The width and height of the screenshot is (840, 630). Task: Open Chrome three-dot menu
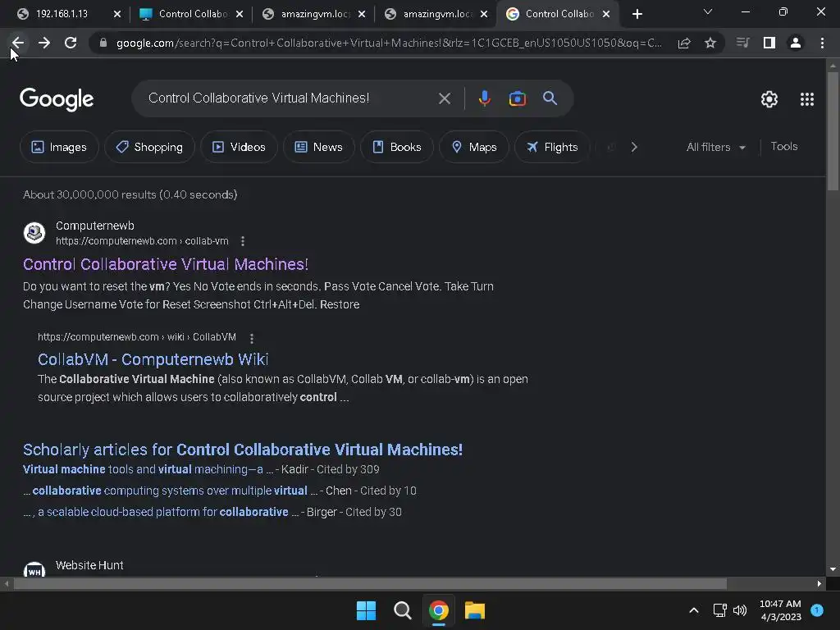coord(822,43)
